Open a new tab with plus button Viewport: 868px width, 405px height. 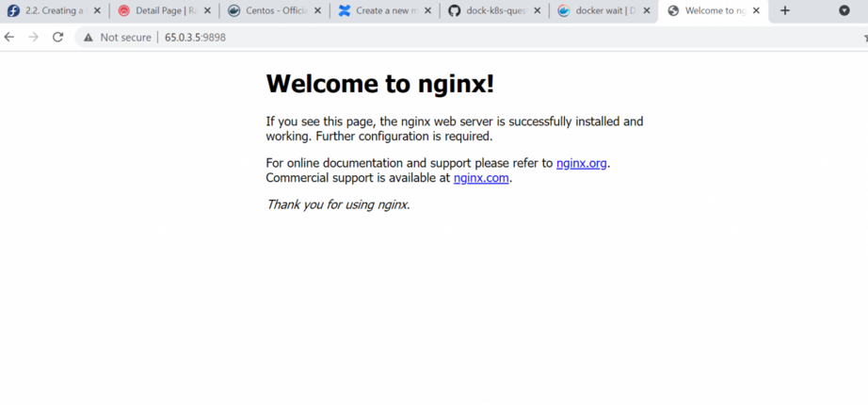(785, 10)
